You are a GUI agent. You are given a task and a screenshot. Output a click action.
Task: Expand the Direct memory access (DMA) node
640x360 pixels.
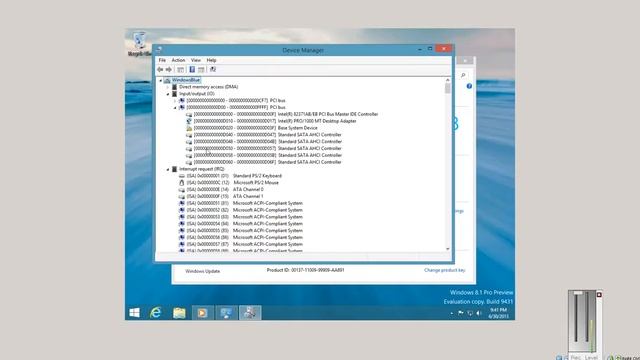[x=168, y=87]
